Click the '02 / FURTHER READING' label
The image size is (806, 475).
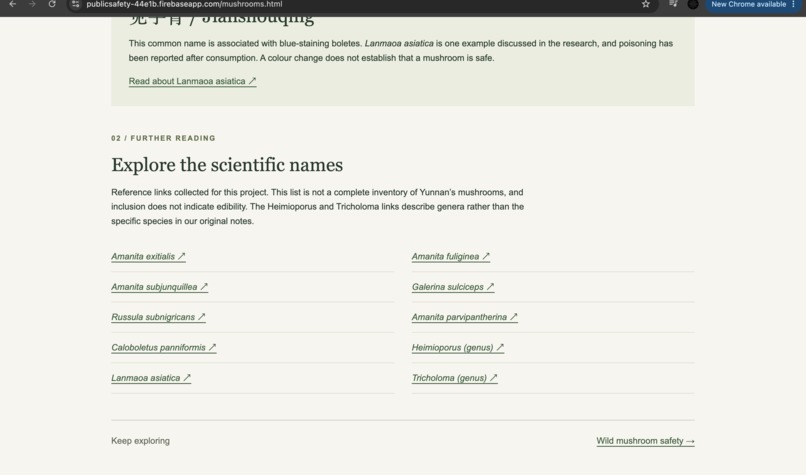[163, 138]
